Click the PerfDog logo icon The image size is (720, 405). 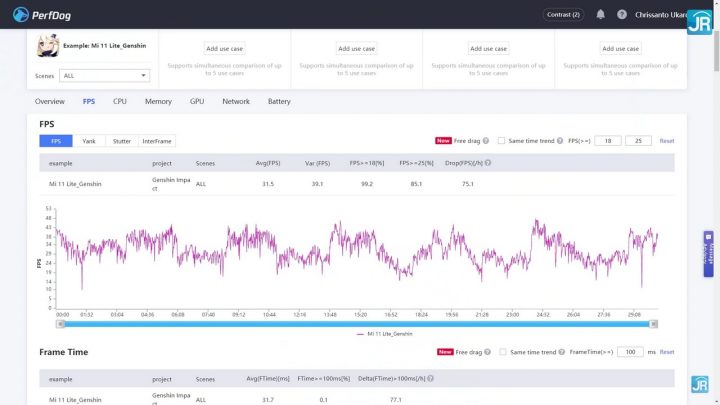pos(20,15)
